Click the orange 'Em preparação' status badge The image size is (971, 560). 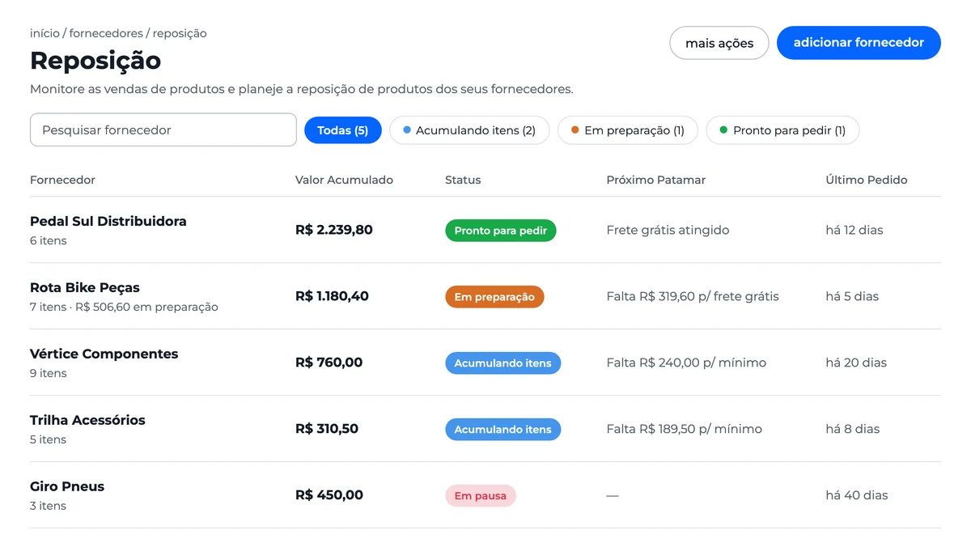[x=494, y=297]
